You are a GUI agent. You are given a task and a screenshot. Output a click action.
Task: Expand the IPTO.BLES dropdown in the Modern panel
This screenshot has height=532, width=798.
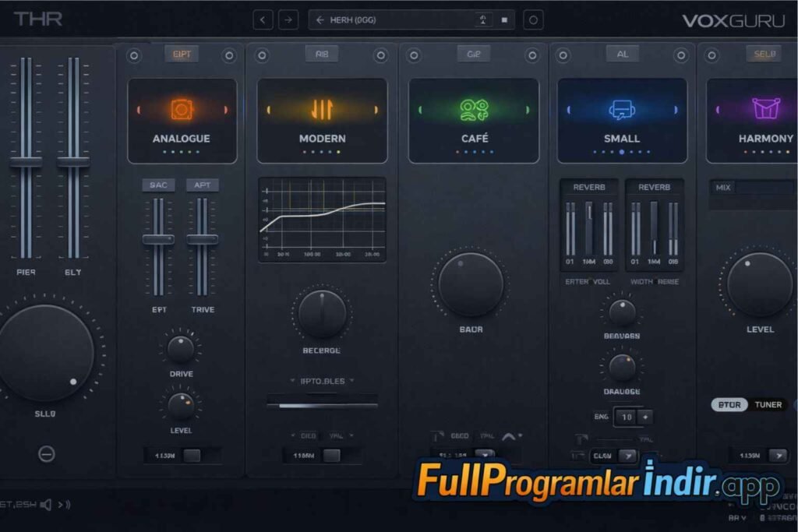pos(322,381)
